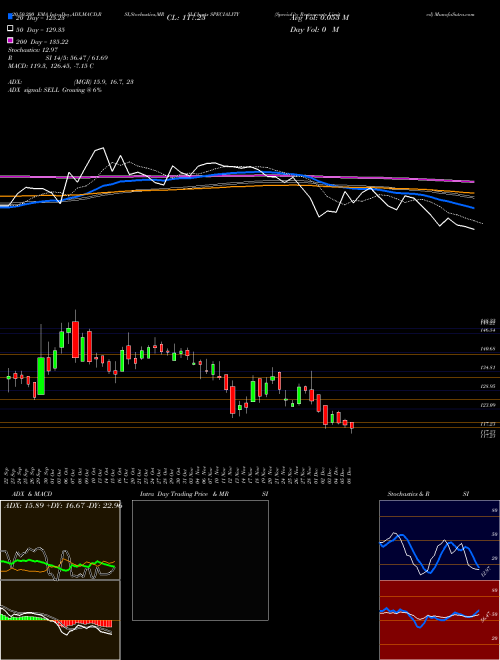Click the 'ADX signal: SELL Growing @ 6%' text
The height and width of the screenshot is (660, 500).
(x=55, y=90)
